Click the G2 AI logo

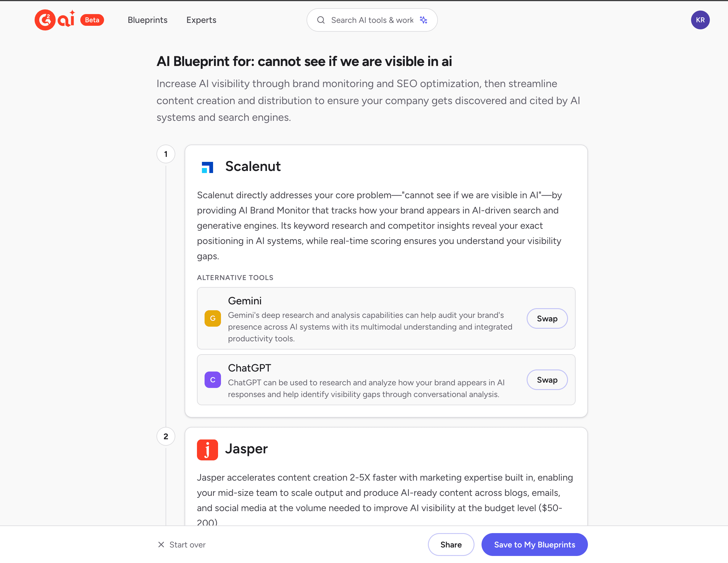(55, 20)
